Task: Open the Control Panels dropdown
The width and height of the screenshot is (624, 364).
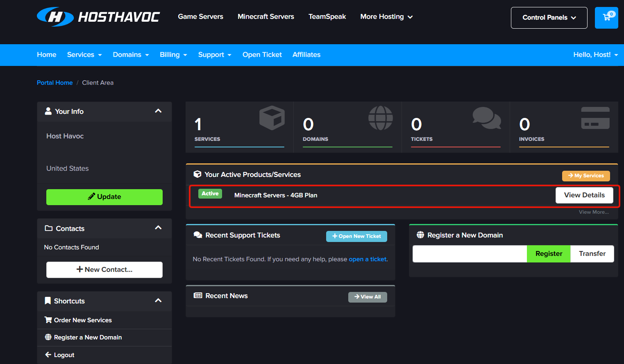Action: (x=549, y=18)
